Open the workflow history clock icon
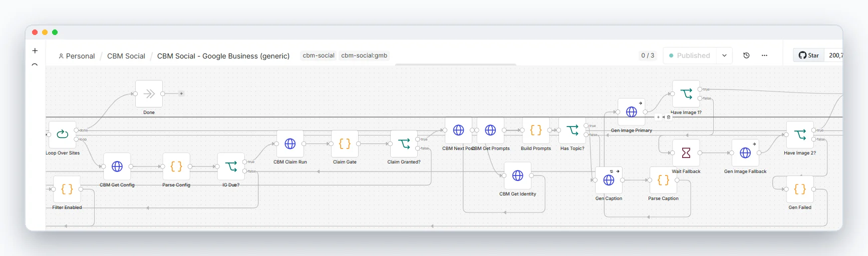The image size is (868, 256). point(746,55)
